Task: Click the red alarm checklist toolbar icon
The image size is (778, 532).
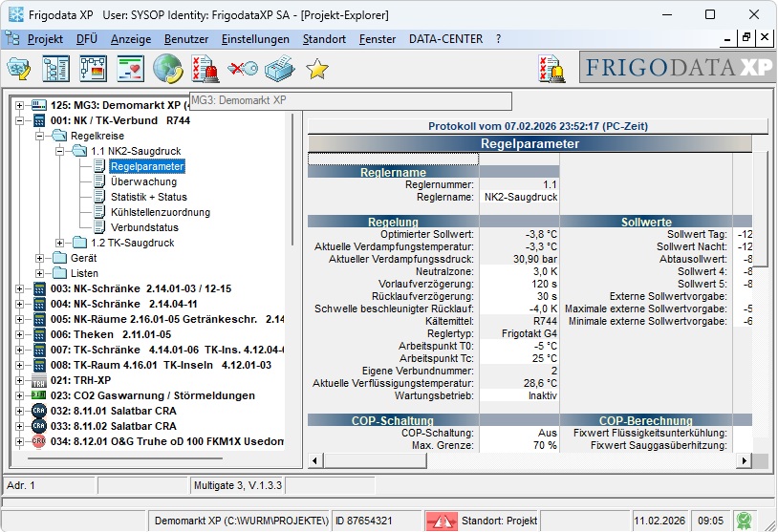Action: (x=205, y=69)
